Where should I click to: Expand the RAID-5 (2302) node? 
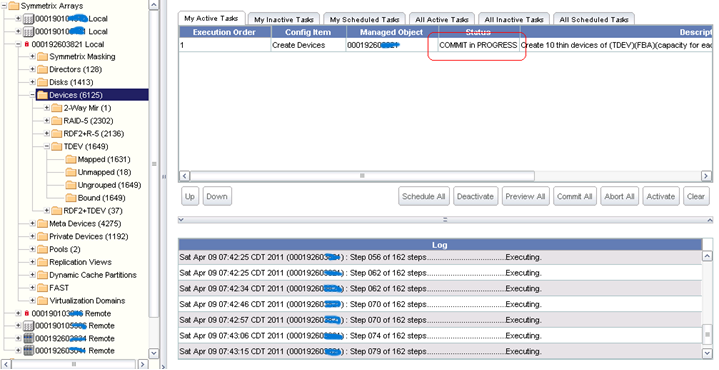(x=47, y=121)
